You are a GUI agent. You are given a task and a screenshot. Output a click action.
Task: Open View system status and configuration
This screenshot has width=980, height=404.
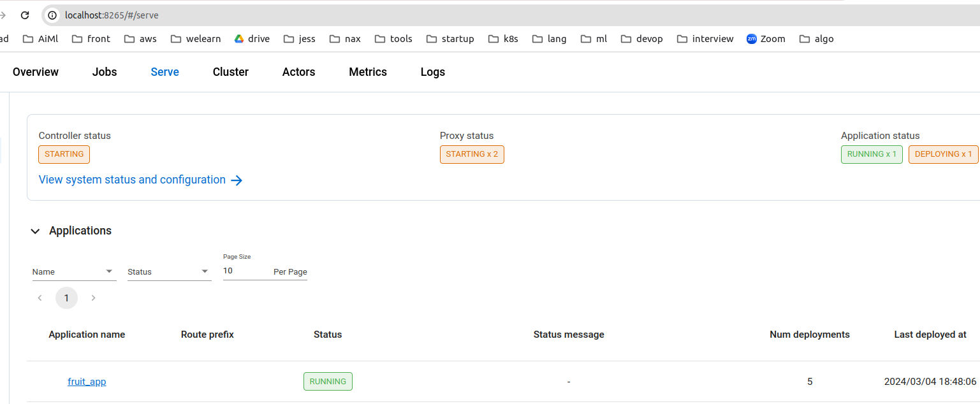tap(131, 180)
